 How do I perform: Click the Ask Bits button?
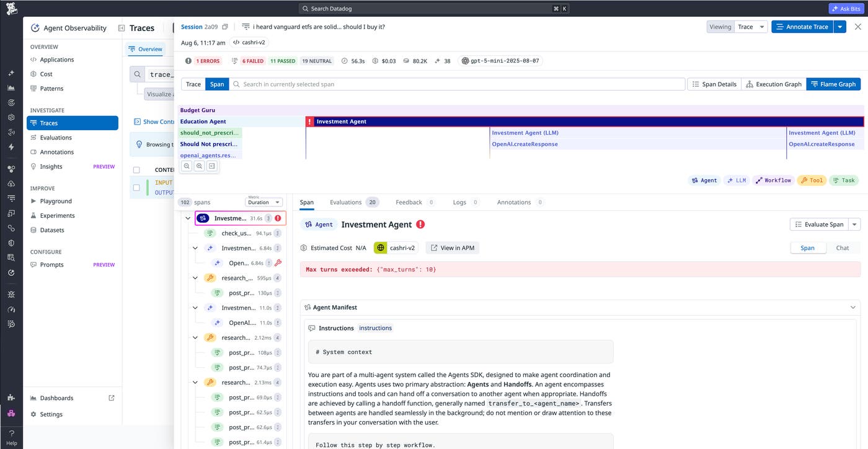pos(846,9)
